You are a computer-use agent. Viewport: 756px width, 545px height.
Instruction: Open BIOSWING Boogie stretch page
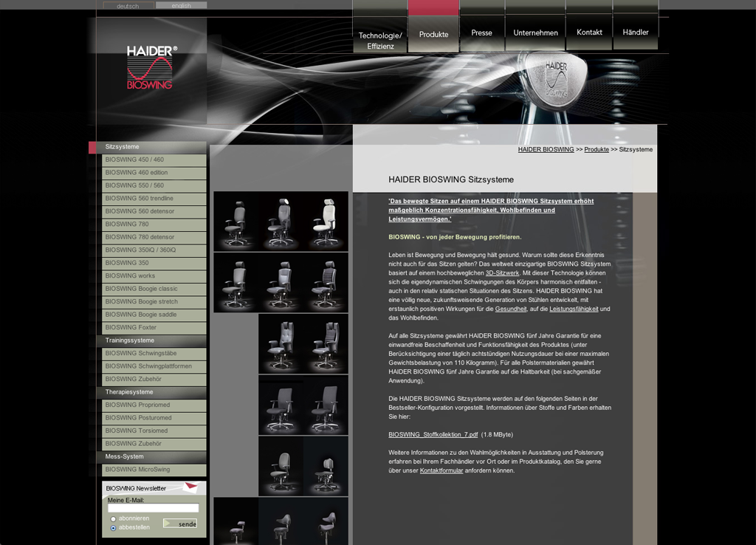click(x=154, y=301)
